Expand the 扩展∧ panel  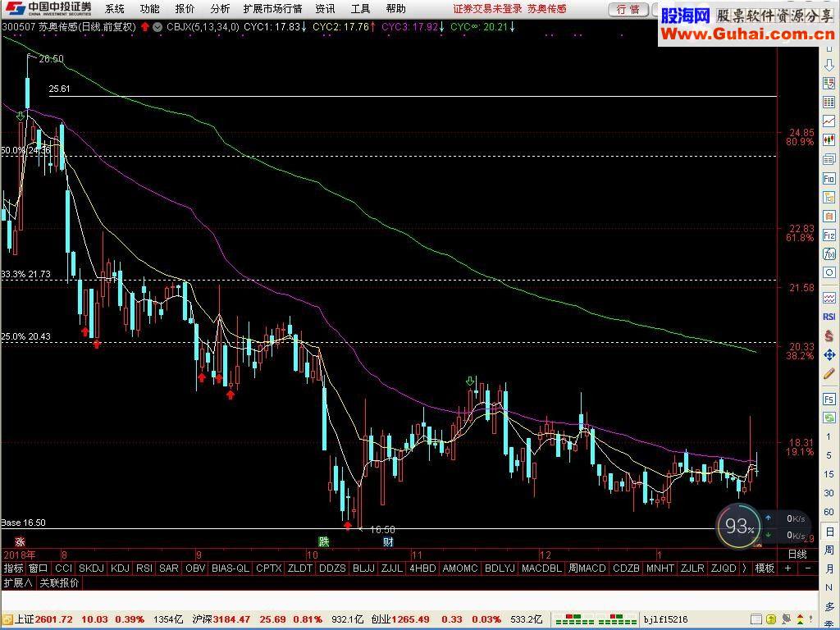(x=18, y=583)
